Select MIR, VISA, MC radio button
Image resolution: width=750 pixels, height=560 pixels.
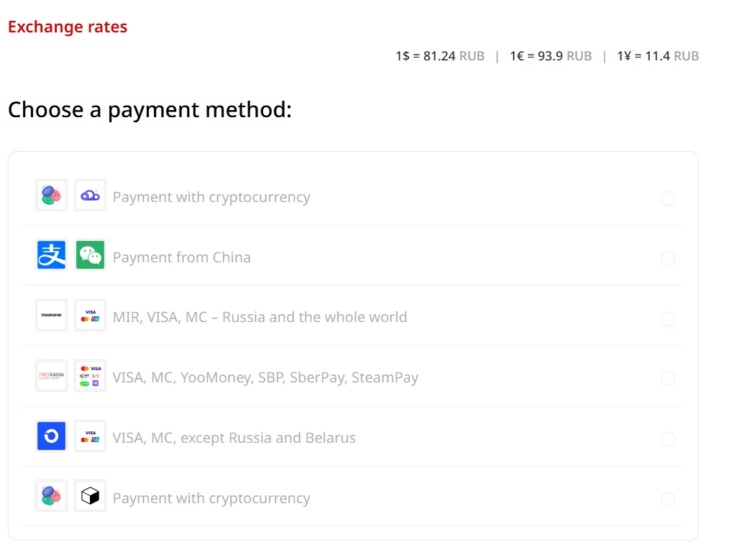point(668,319)
